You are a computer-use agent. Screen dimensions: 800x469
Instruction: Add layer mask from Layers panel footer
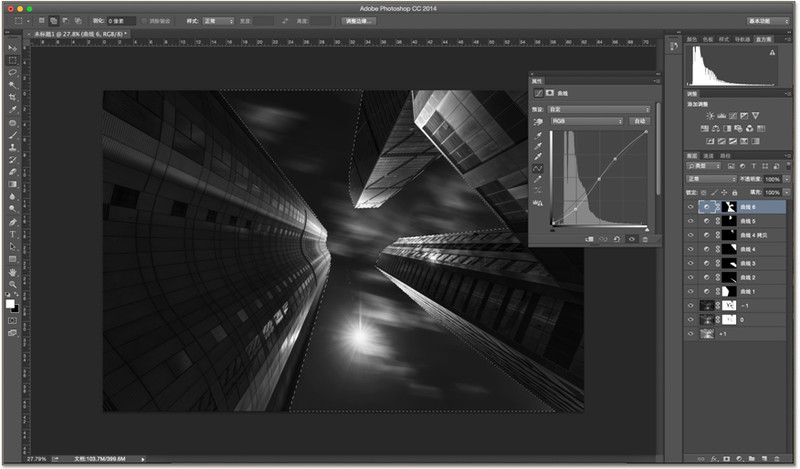727,459
